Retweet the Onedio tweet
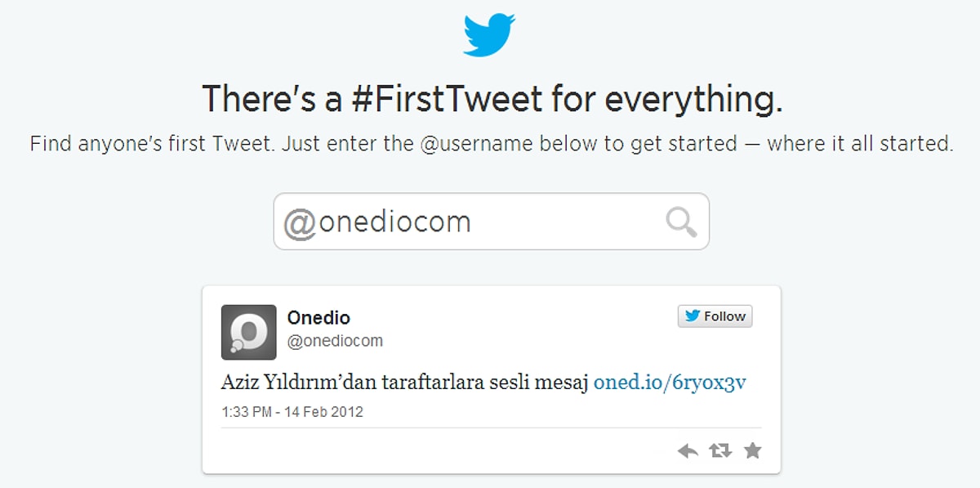980x488 pixels. [x=720, y=450]
